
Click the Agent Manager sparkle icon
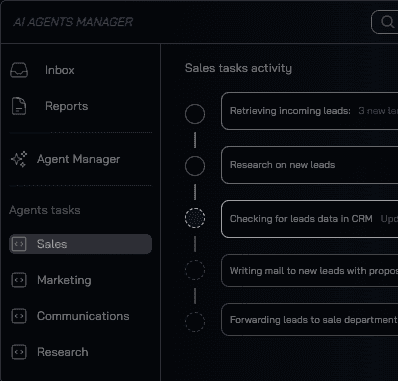click(19, 159)
